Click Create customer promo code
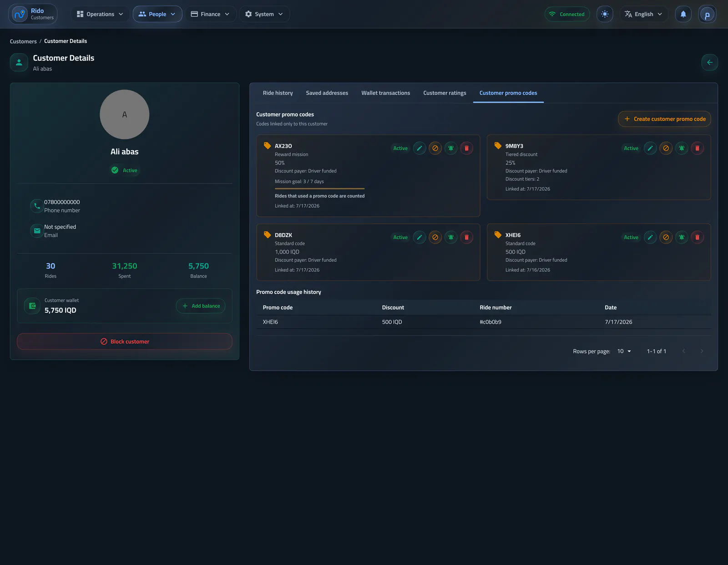This screenshot has height=565, width=728. [x=664, y=119]
